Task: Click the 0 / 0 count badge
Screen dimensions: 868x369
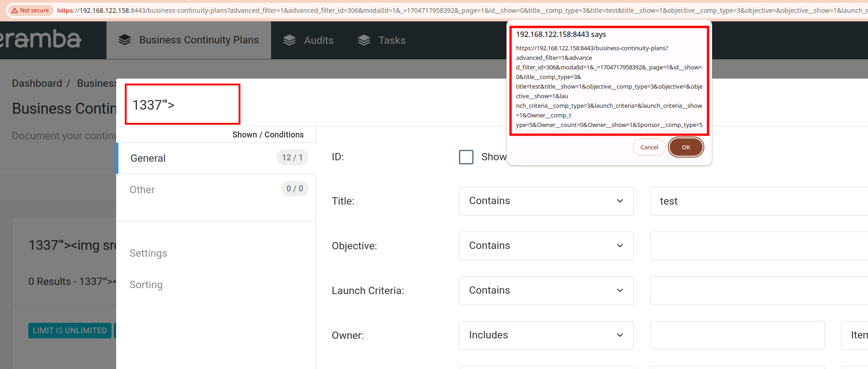Action: tap(295, 189)
